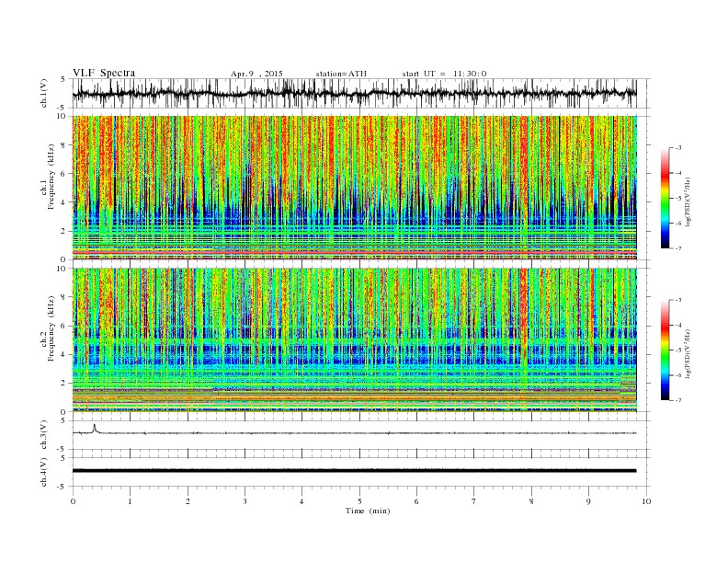Screen dimensions: 728x563
Task: Click the 'Time (min)' x-axis label
Action: 368,511
